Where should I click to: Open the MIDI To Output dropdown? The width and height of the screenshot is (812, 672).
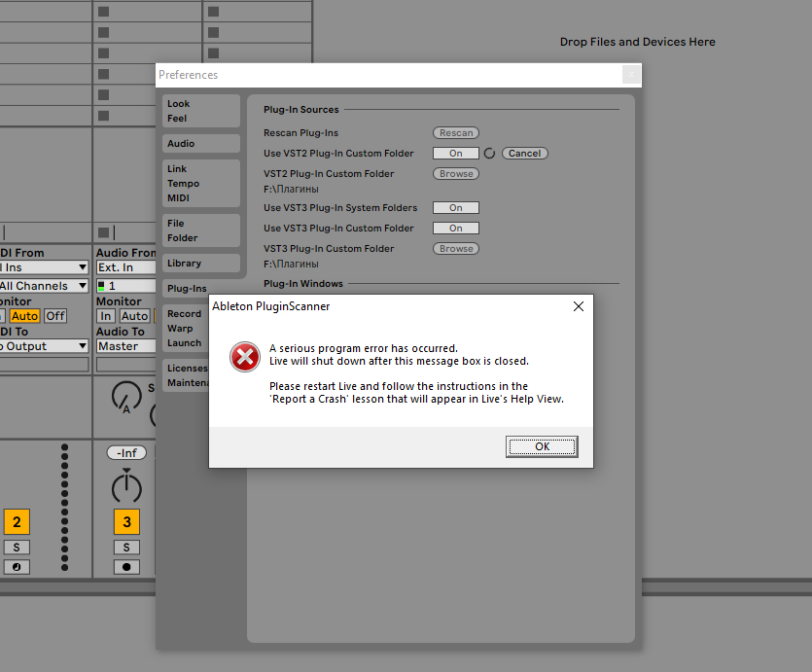[x=44, y=346]
